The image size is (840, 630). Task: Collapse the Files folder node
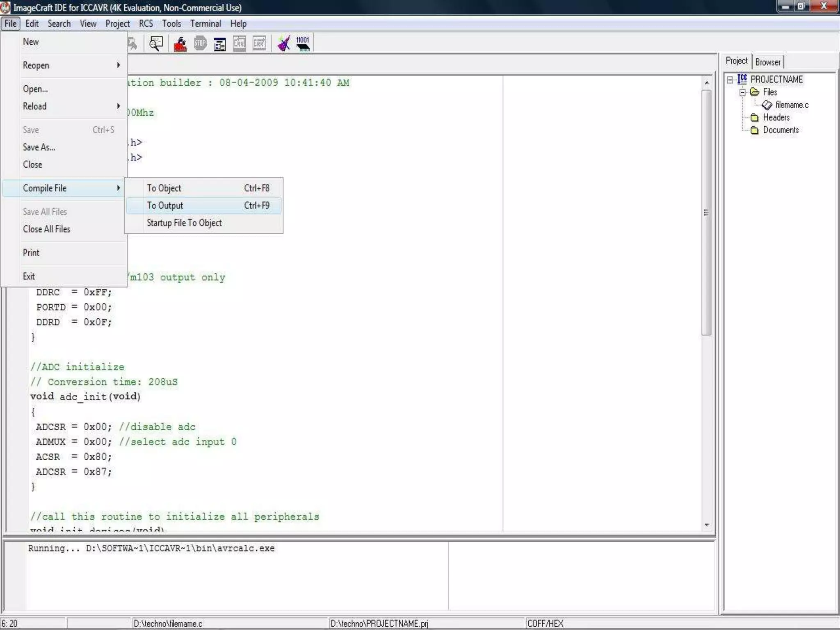tap(742, 92)
